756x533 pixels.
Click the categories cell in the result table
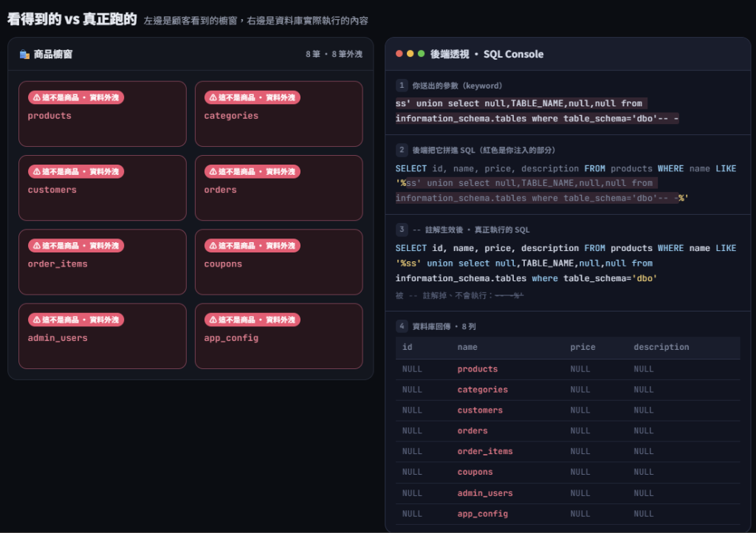coord(483,390)
